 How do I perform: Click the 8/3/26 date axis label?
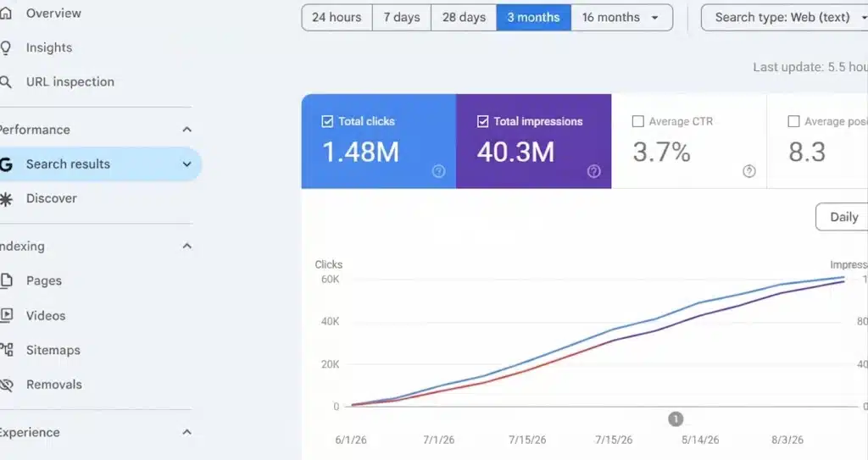(x=787, y=440)
